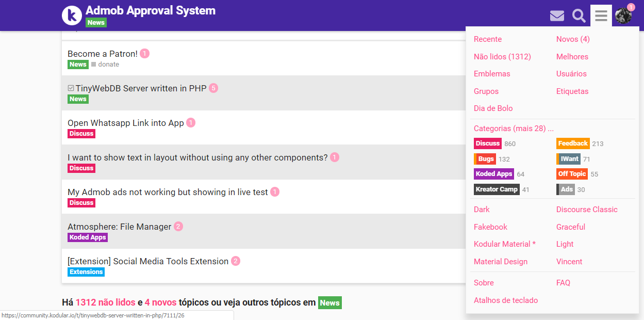The height and width of the screenshot is (320, 644).
Task: Open Grupos from the menu
Action: (486, 91)
